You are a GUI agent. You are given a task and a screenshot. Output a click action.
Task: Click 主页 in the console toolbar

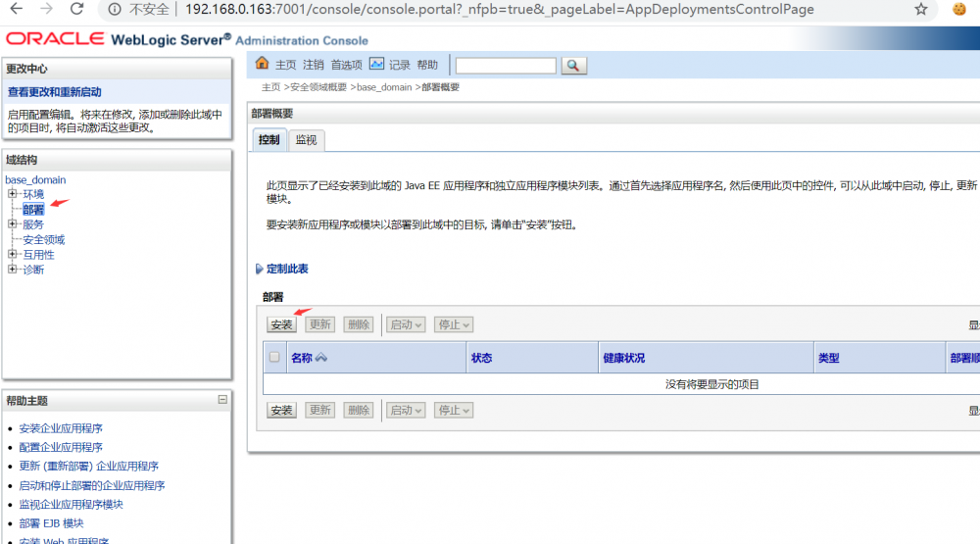tap(285, 65)
